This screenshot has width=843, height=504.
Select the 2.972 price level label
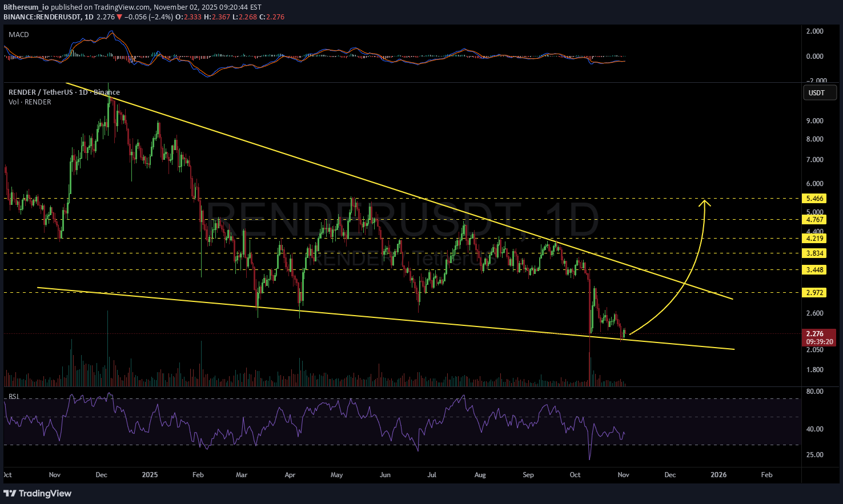point(814,292)
